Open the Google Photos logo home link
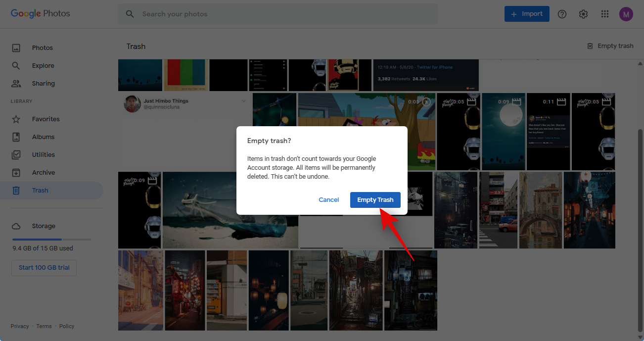 tap(41, 14)
